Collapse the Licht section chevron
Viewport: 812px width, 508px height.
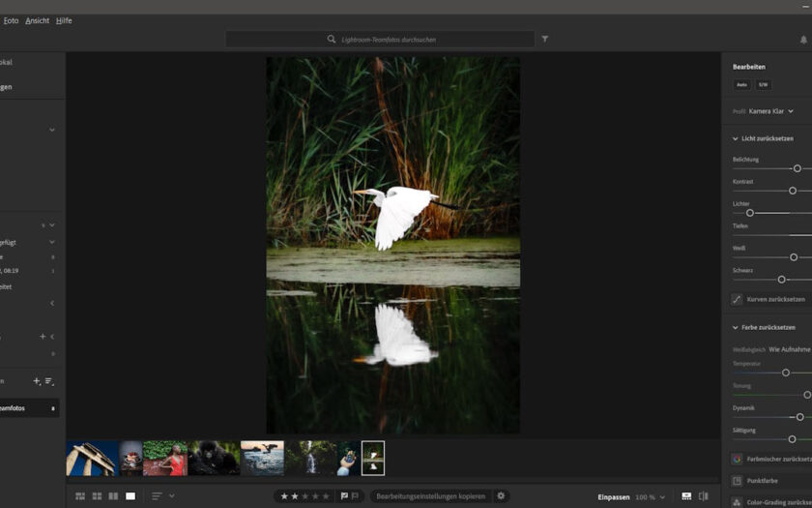[x=735, y=139]
